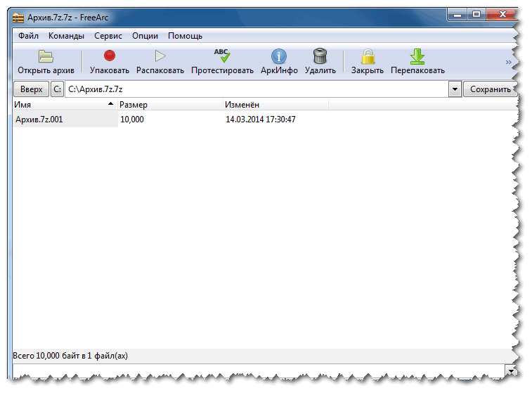The width and height of the screenshot is (532, 393).
Task: Expand the path history dropdown arrow
Action: [x=455, y=89]
